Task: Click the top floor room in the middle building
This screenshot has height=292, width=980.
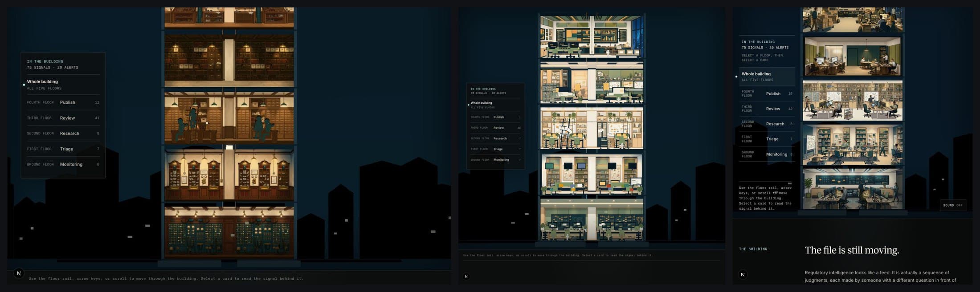Action: click(592, 36)
